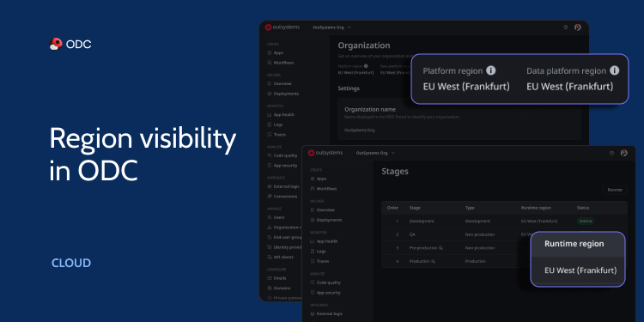
Task: Click Production type cell in row 4
Action: 475,261
